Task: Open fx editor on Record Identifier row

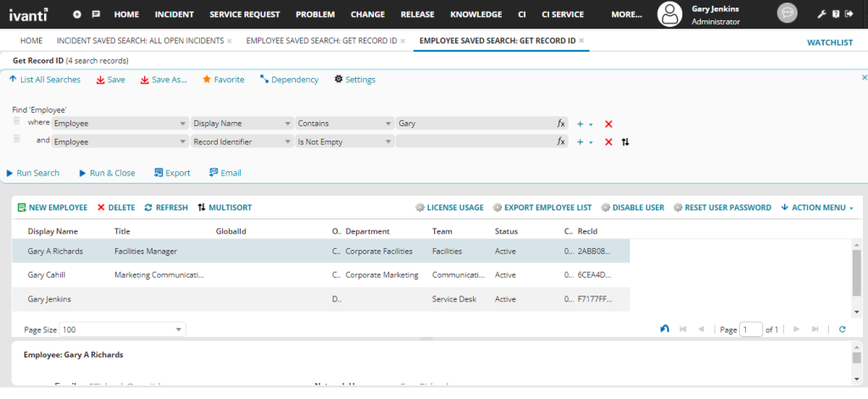Action: pyautogui.click(x=561, y=141)
